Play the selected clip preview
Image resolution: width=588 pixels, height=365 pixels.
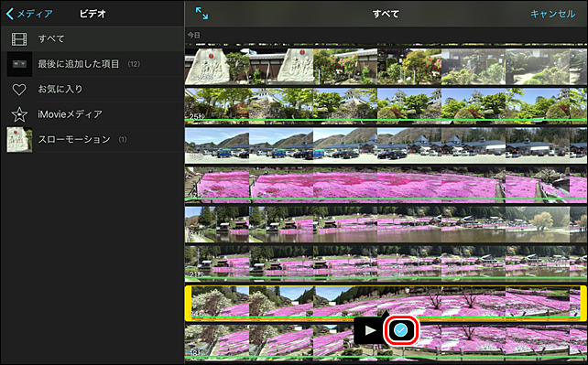coord(370,330)
